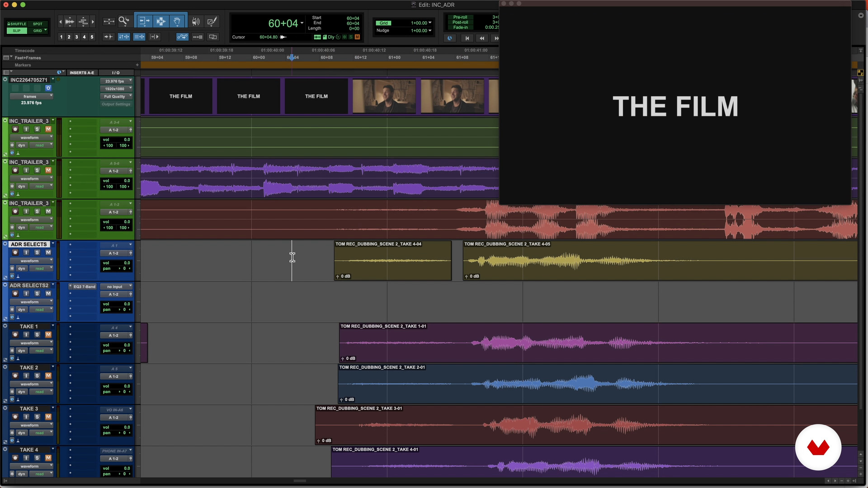Click the Online sync clock icon in transport
The height and width of the screenshot is (488, 868).
tap(449, 38)
